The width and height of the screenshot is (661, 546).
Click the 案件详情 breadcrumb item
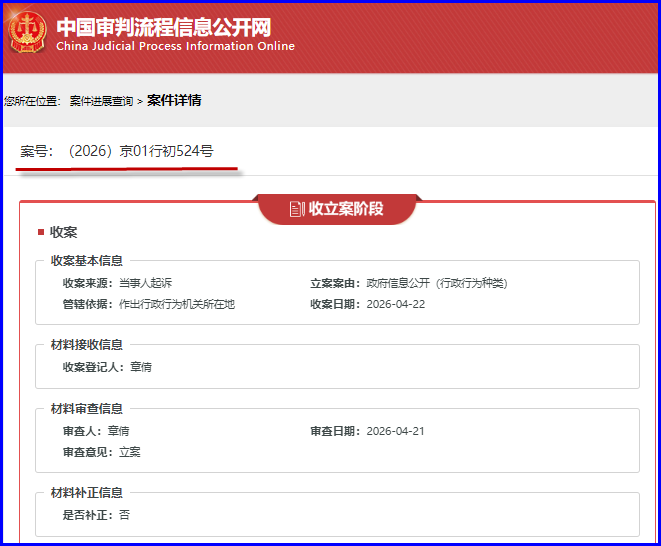(x=174, y=100)
